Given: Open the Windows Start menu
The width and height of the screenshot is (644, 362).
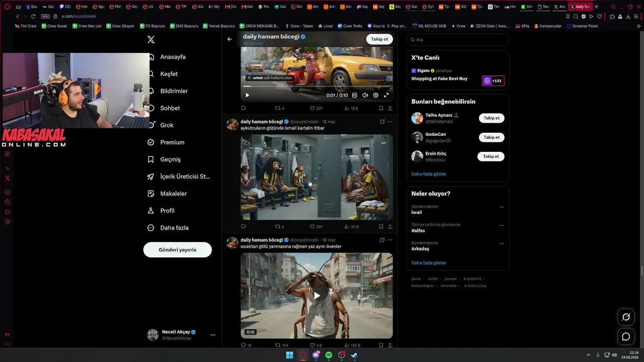Looking at the screenshot, I should [290, 355].
